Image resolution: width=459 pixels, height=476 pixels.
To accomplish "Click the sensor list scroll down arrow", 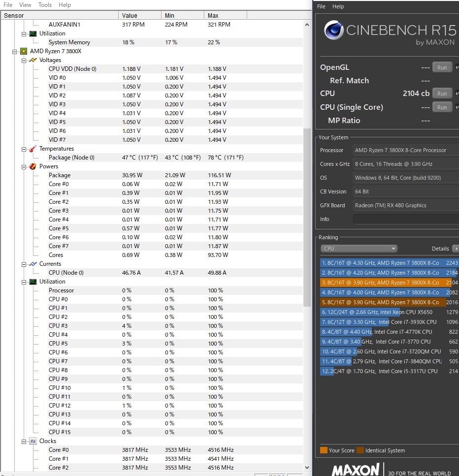I will coord(307,468).
